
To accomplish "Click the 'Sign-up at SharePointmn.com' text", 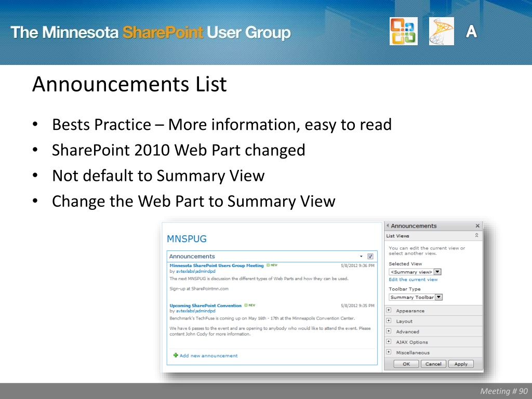I will pos(199,289).
